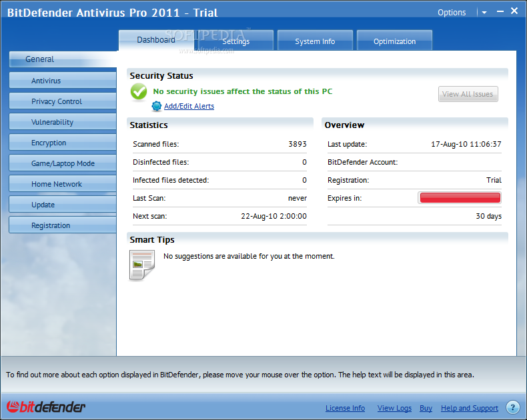Click the green security status checkmark icon
This screenshot has height=420, width=527.
pyautogui.click(x=139, y=92)
